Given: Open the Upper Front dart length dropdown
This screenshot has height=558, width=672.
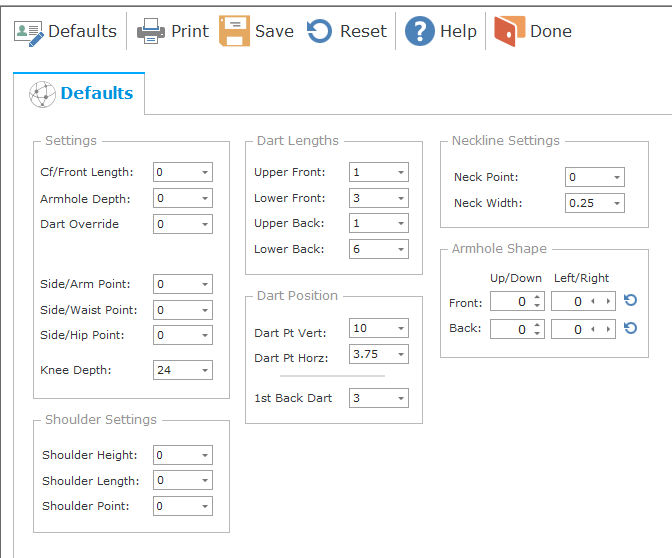Looking at the screenshot, I should pyautogui.click(x=400, y=173).
